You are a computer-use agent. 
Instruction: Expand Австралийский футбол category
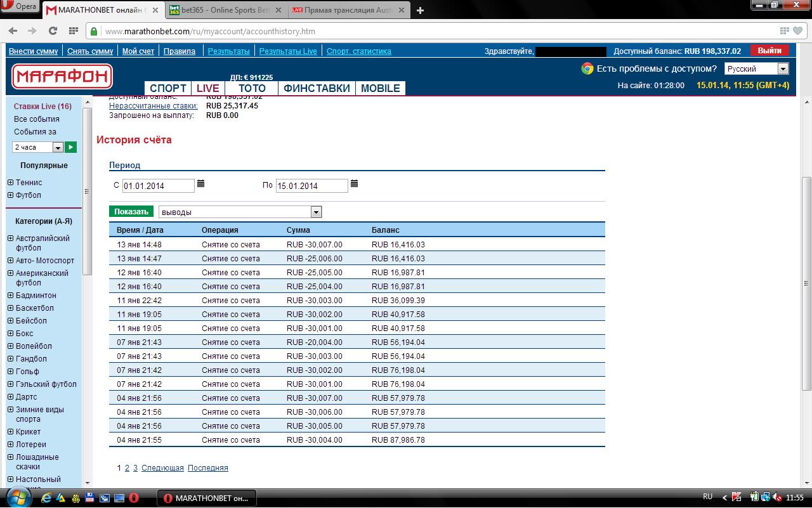[10, 238]
